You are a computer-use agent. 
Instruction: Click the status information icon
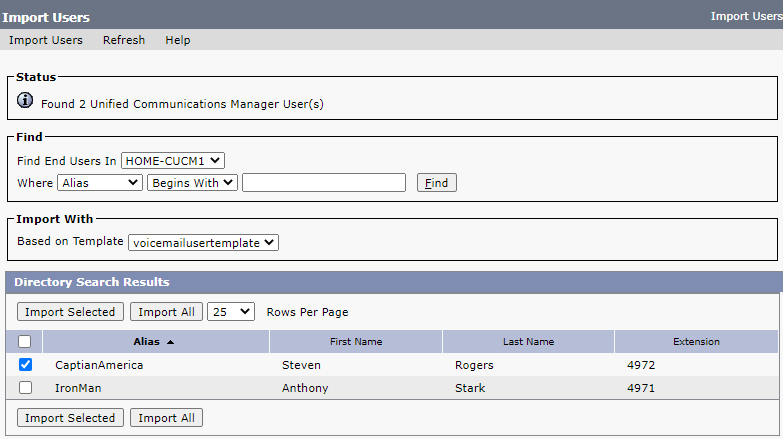[26, 101]
